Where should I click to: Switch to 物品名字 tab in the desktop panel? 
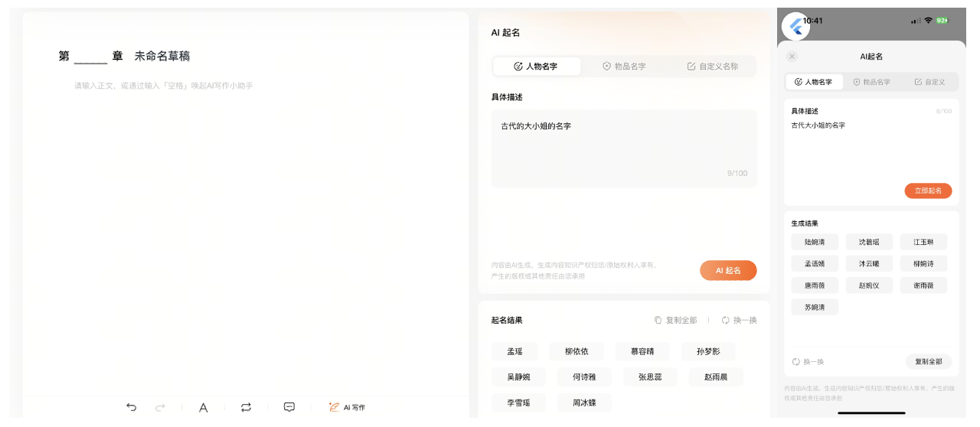click(x=624, y=67)
